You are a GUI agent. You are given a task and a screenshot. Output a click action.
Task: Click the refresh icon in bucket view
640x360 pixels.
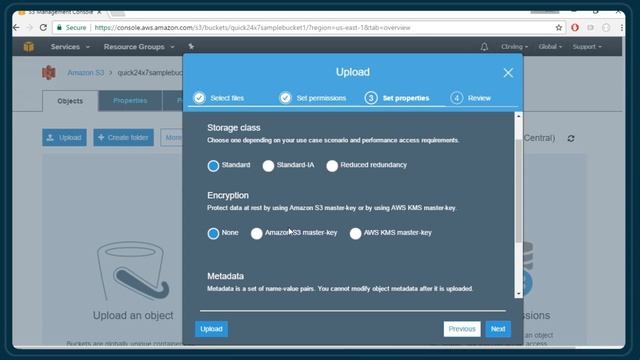tap(571, 138)
